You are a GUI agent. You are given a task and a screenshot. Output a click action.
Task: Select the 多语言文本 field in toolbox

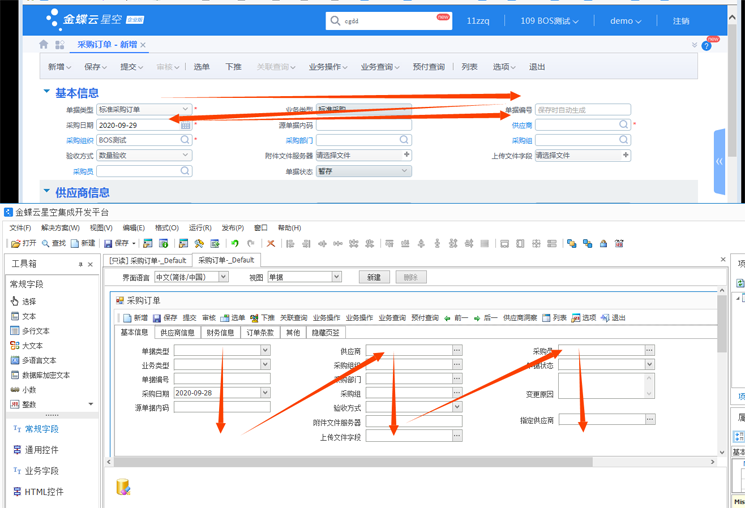[33, 360]
